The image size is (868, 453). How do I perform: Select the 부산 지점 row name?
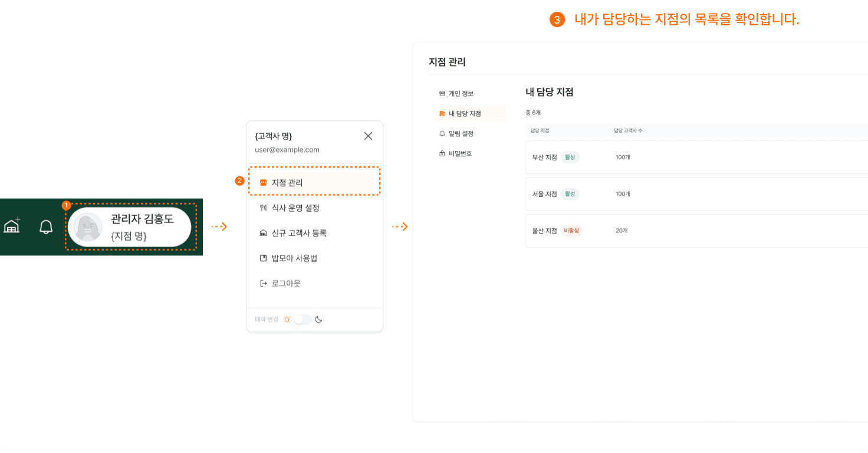tap(544, 157)
